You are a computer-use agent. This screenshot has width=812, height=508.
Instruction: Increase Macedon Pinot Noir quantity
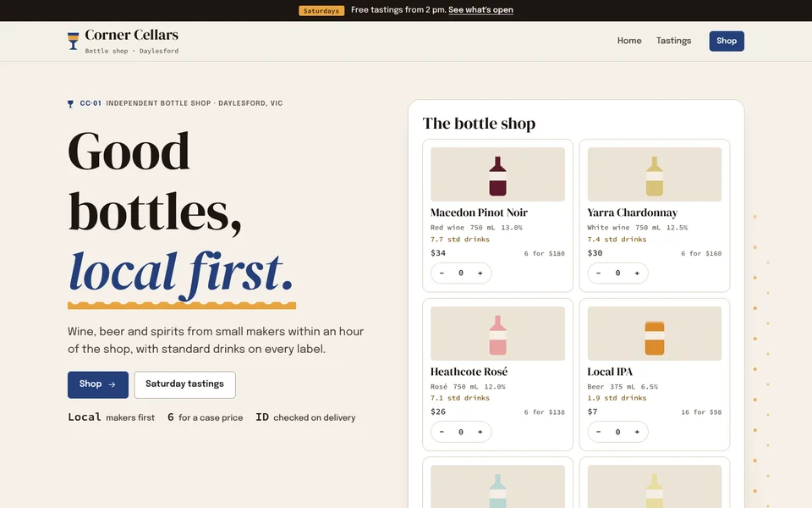point(480,273)
